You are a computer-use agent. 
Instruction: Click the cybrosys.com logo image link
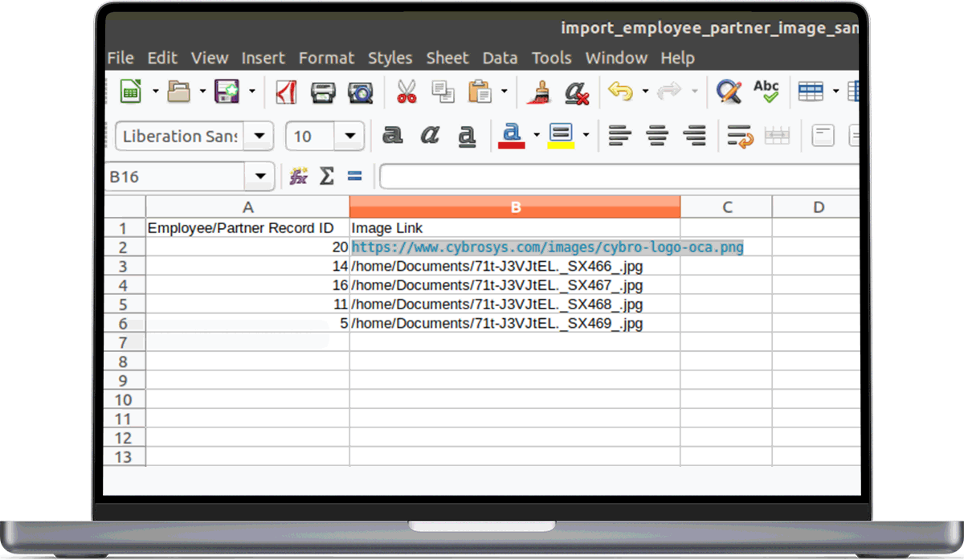click(x=547, y=247)
